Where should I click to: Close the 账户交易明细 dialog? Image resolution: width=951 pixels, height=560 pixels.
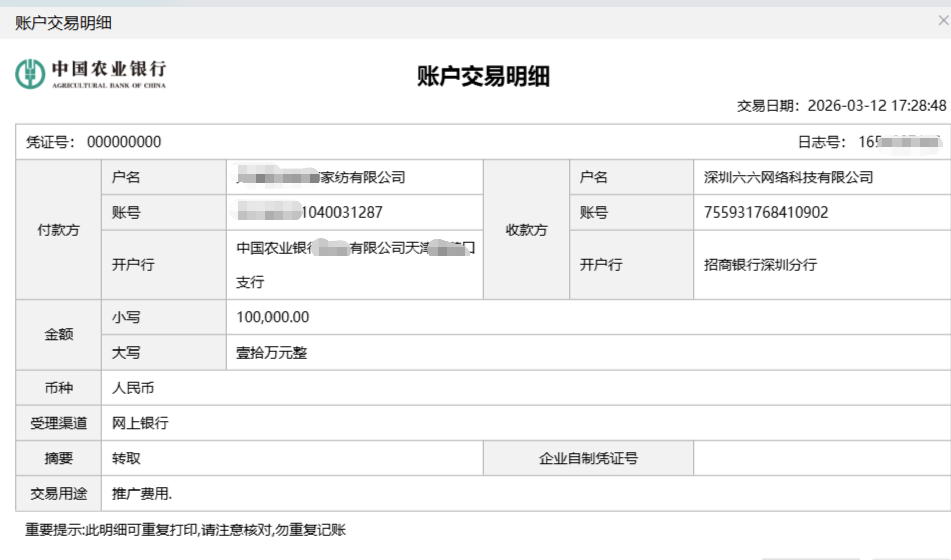point(943,21)
